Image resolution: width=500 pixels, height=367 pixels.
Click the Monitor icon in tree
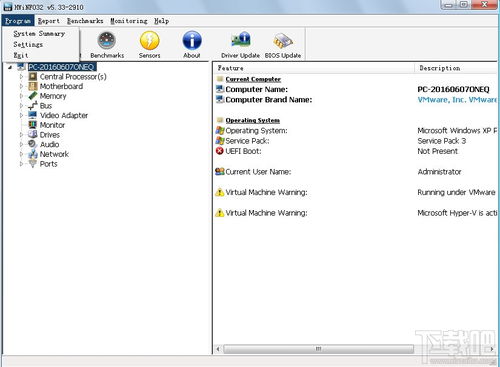click(x=32, y=125)
